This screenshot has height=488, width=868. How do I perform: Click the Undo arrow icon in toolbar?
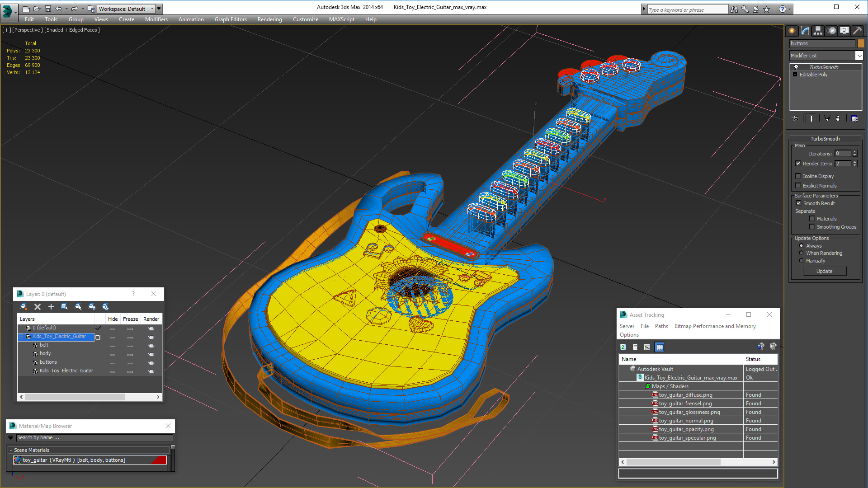point(60,8)
